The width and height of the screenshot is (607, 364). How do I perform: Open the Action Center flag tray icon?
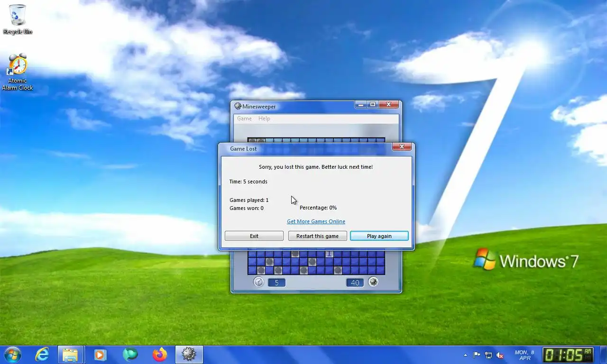click(x=477, y=355)
